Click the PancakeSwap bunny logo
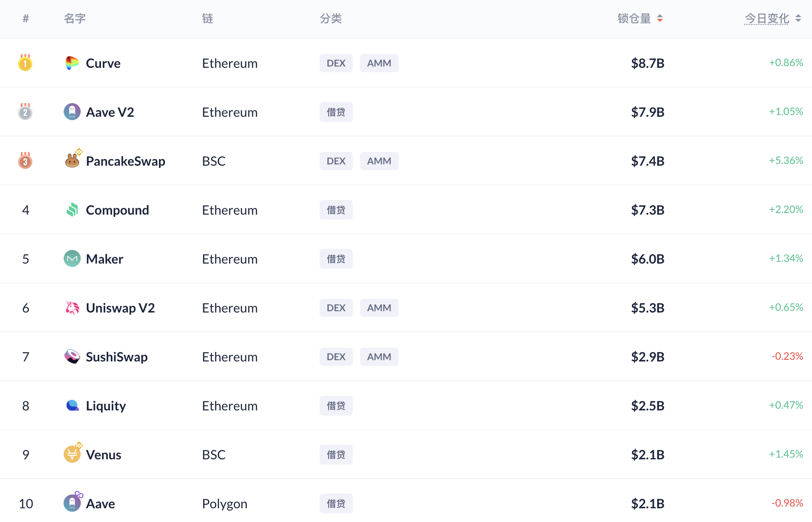812x522 pixels. 72,161
